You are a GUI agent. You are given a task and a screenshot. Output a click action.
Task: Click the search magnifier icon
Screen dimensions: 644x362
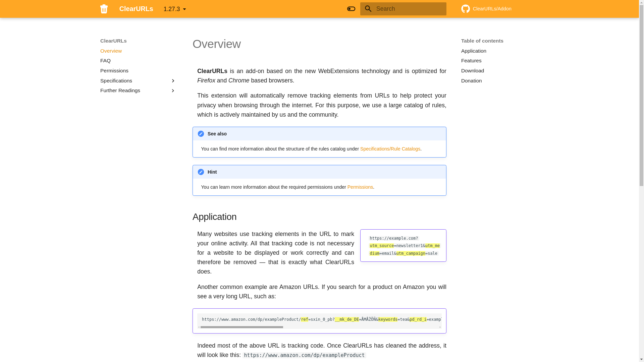(368, 9)
